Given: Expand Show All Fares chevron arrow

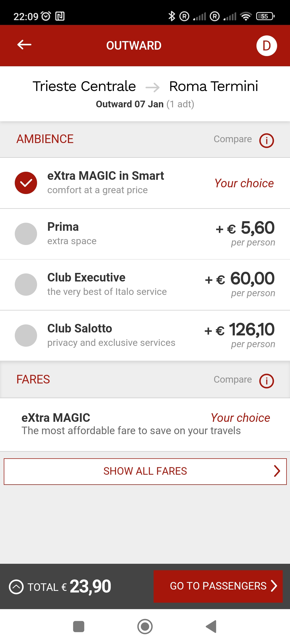Looking at the screenshot, I should coord(277,471).
